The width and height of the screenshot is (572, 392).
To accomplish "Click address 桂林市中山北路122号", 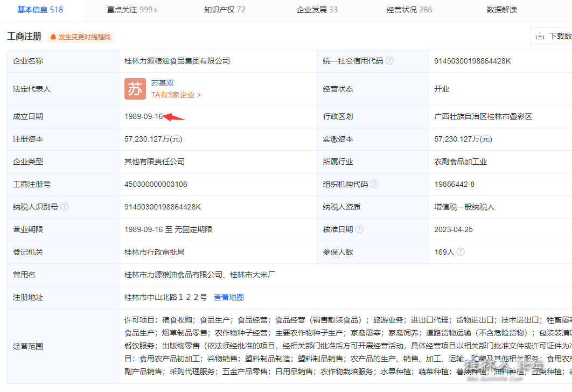I will point(165,297).
